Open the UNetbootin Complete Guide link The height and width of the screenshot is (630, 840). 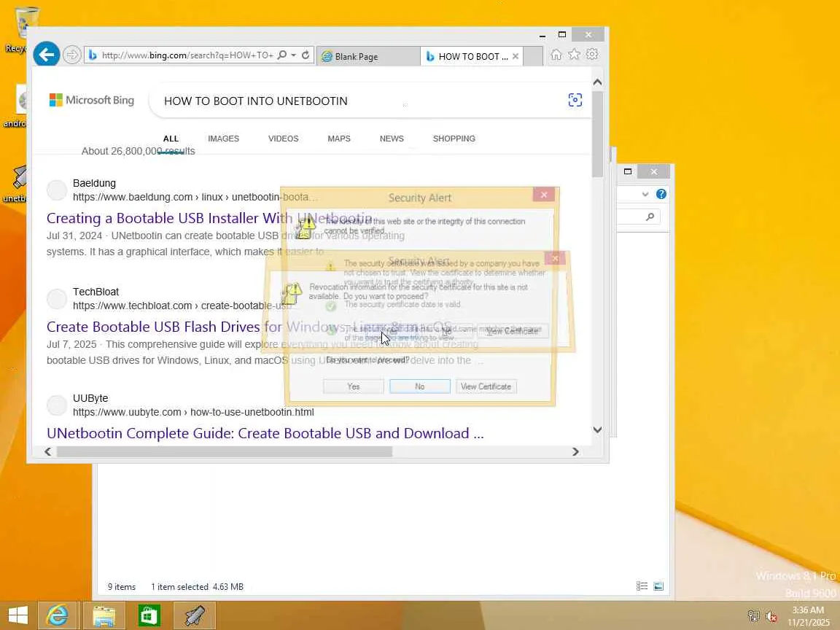[265, 433]
